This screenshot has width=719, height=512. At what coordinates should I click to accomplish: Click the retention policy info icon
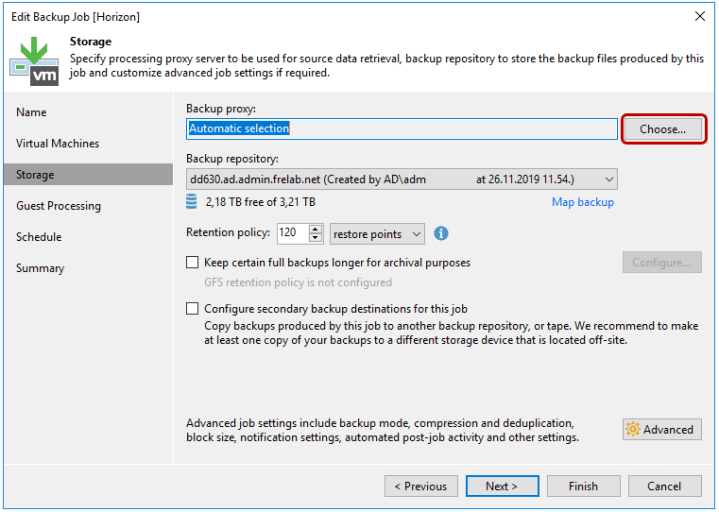pos(441,234)
